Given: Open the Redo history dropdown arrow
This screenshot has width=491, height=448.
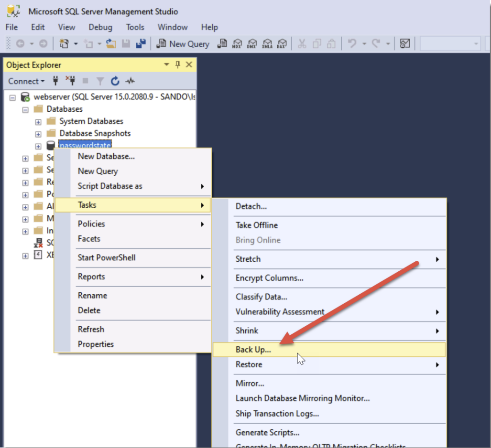Looking at the screenshot, I should pos(388,44).
